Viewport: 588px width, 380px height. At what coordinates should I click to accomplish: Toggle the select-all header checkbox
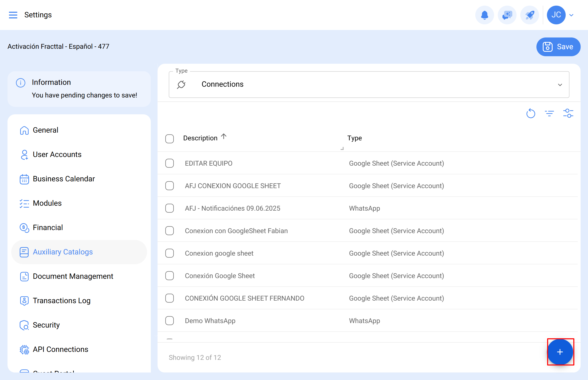coord(170,138)
